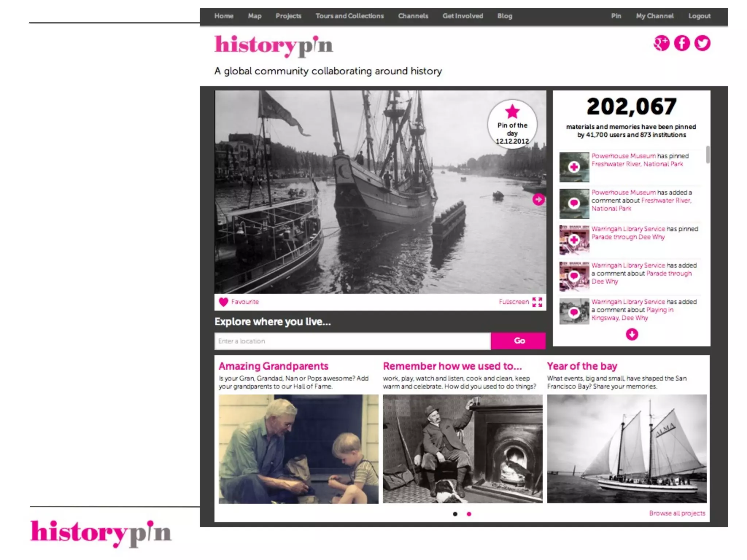Image resolution: width=747 pixels, height=560 pixels.
Task: Click the activity feed scrollbar handle
Action: pyautogui.click(x=708, y=155)
